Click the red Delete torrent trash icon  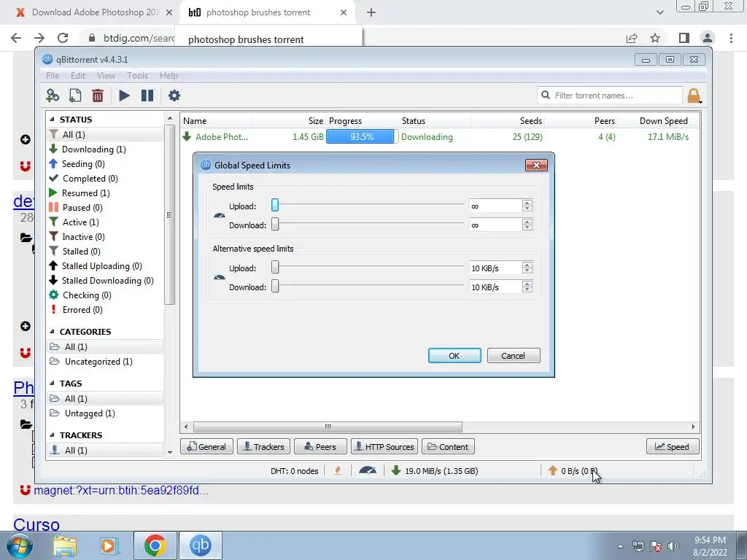[98, 96]
